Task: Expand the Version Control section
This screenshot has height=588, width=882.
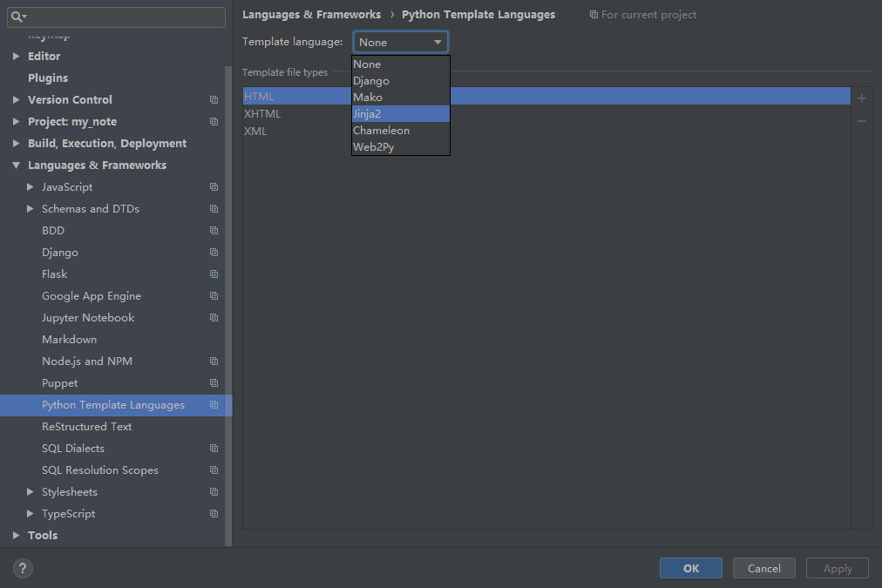Action: [17, 99]
